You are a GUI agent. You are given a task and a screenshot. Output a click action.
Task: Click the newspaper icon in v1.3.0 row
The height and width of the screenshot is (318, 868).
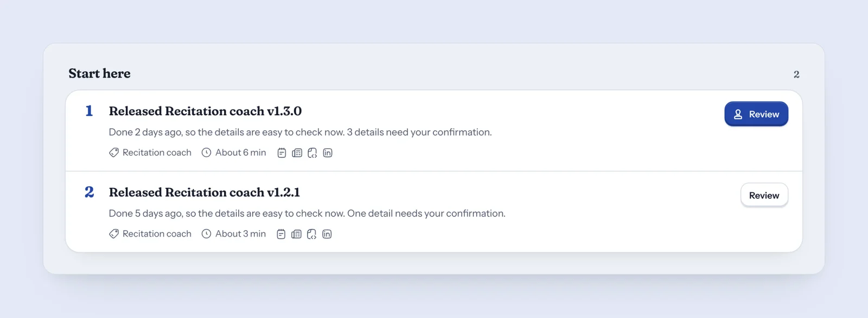pyautogui.click(x=297, y=153)
